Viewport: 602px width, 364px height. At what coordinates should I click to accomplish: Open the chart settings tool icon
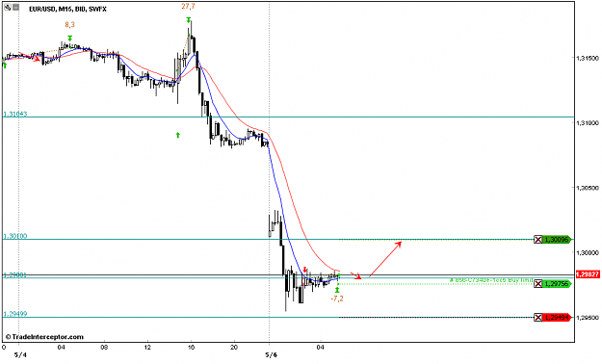point(8,7)
